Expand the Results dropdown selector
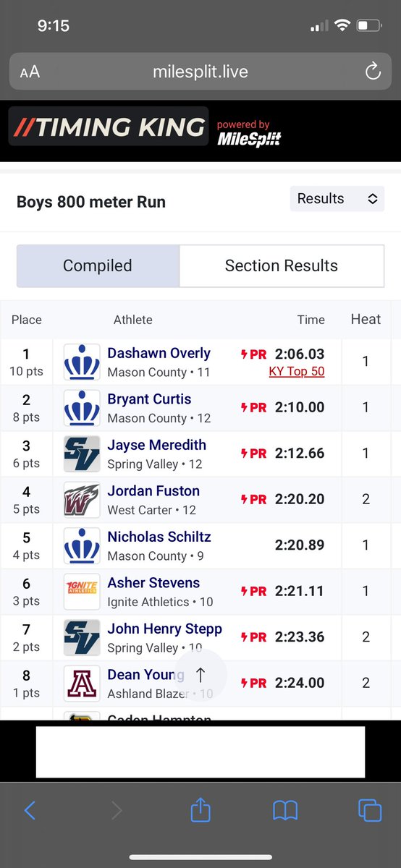 pyautogui.click(x=337, y=198)
